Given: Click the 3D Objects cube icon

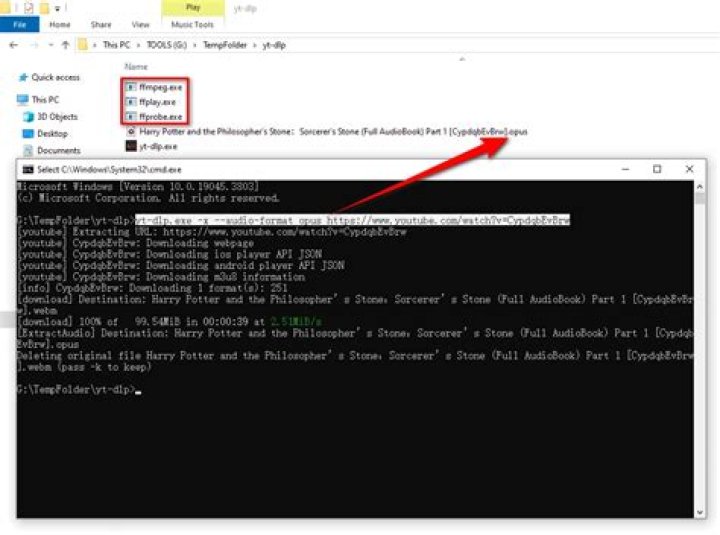Looking at the screenshot, I should point(28,117).
